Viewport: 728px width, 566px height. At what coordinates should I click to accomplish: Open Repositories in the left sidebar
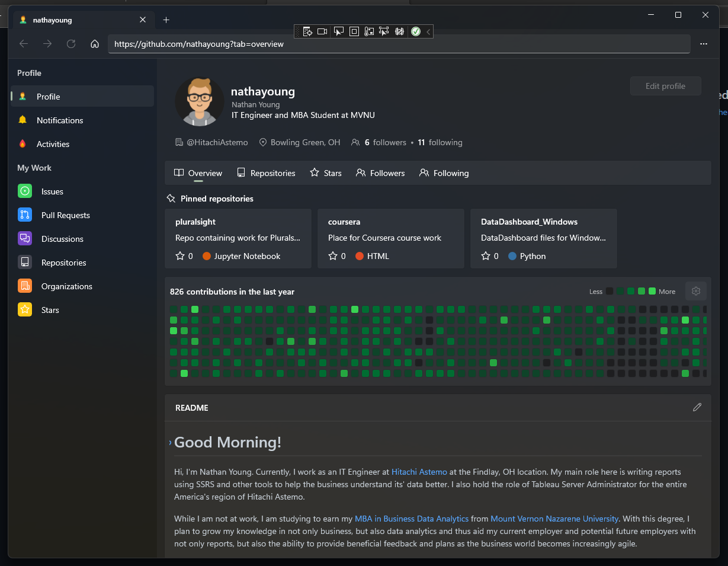tap(82, 263)
